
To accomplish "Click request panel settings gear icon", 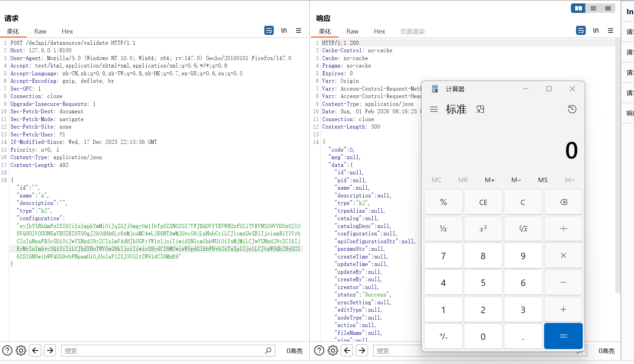I will tap(21, 350).
